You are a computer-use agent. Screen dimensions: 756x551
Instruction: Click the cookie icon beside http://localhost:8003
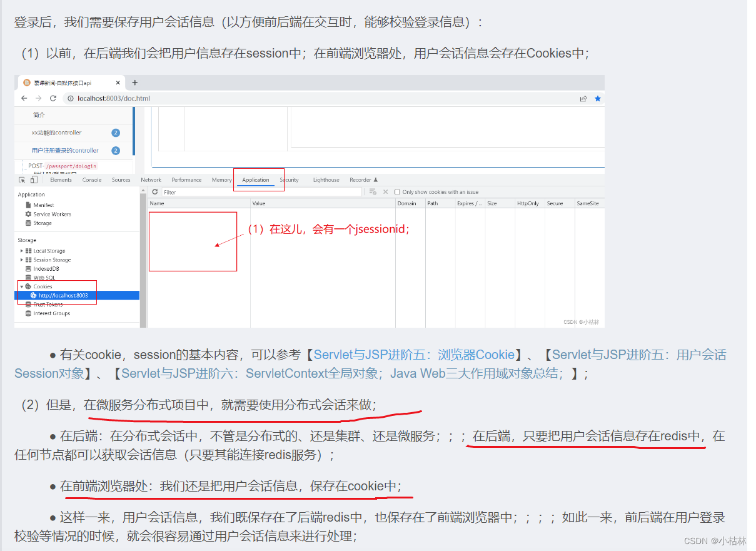(x=33, y=295)
